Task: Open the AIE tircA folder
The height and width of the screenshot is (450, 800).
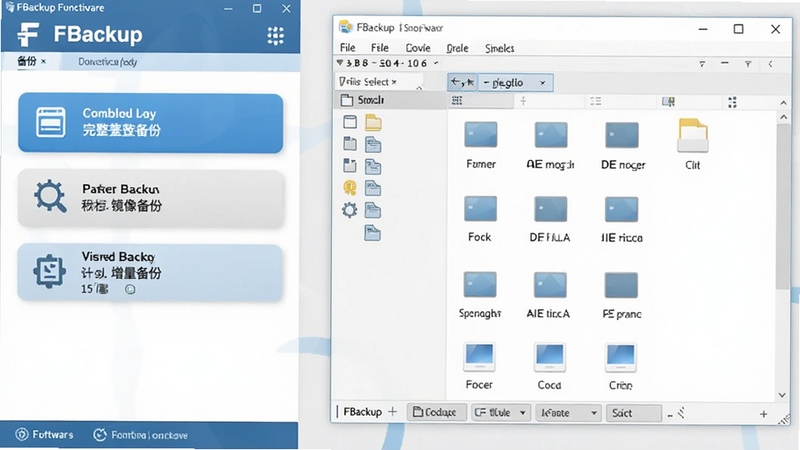Action: pos(549,295)
